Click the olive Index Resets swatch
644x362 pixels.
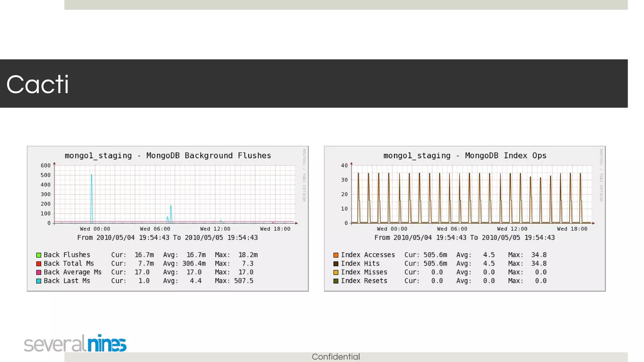(x=336, y=281)
